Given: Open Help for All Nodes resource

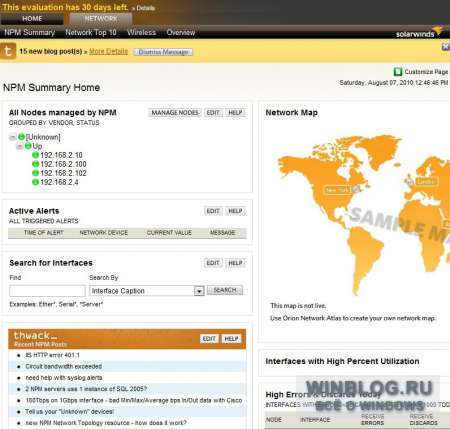Looking at the screenshot, I should pyautogui.click(x=235, y=113).
